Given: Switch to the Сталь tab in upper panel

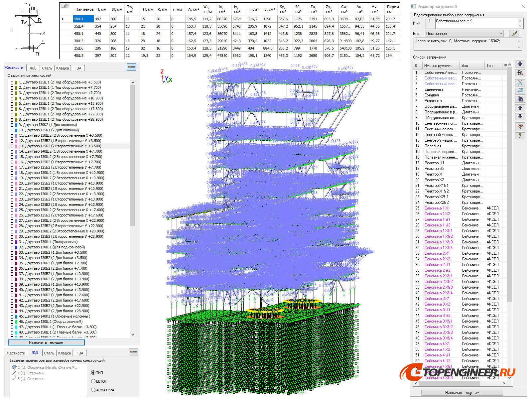Looking at the screenshot, I should click(x=47, y=68).
